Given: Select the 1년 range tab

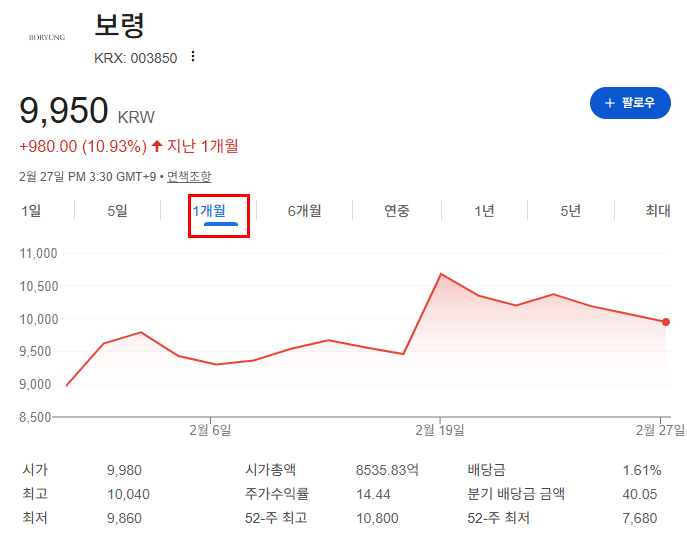Looking at the screenshot, I should (484, 211).
